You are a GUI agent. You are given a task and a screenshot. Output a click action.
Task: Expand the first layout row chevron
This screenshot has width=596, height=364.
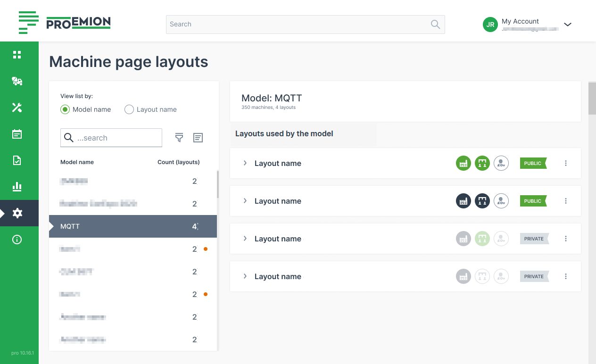click(x=245, y=163)
